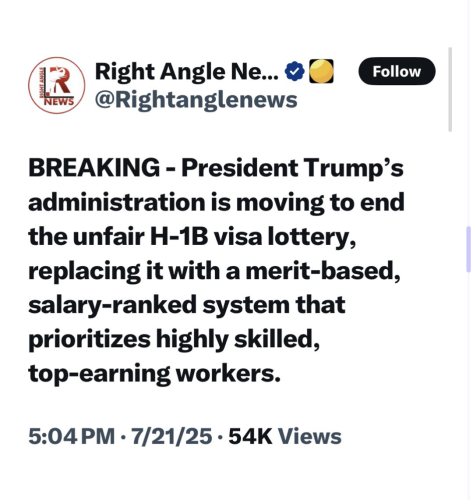Follow the Right Angle News account
The image size is (473, 500).
[397, 71]
